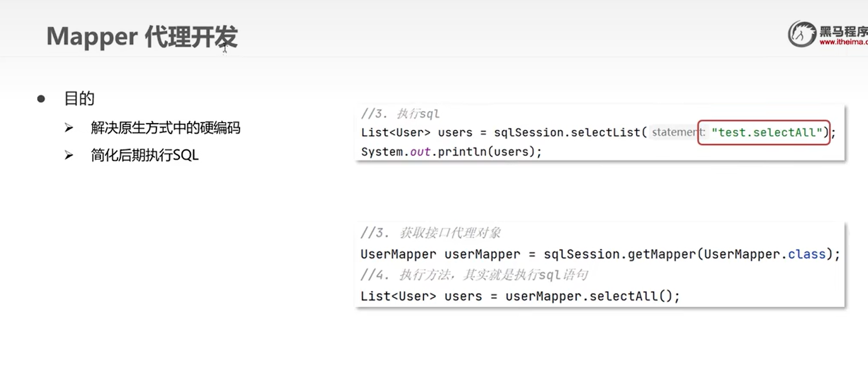The height and width of the screenshot is (390, 868).
Task: Click the www.itheima.com link text
Action: point(843,42)
